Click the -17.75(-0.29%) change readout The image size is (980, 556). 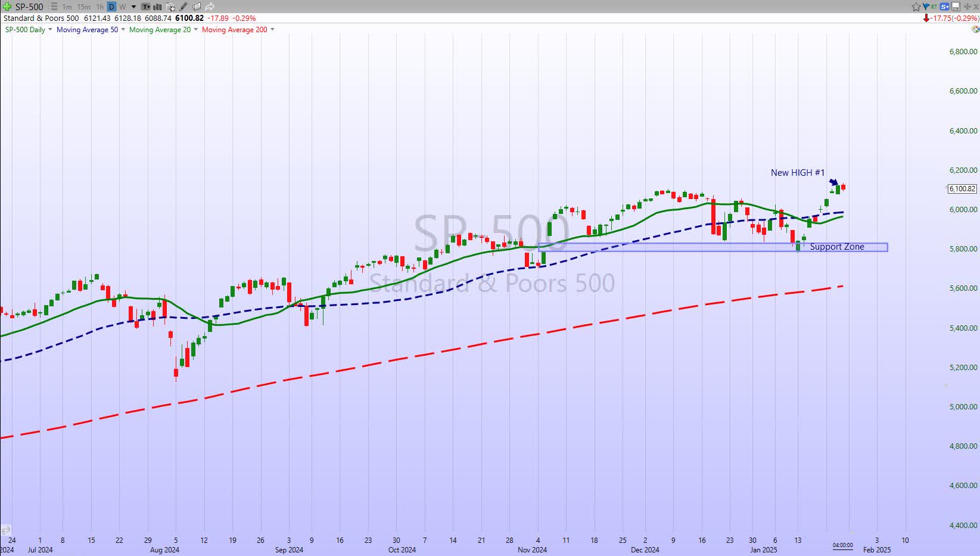[x=954, y=18]
